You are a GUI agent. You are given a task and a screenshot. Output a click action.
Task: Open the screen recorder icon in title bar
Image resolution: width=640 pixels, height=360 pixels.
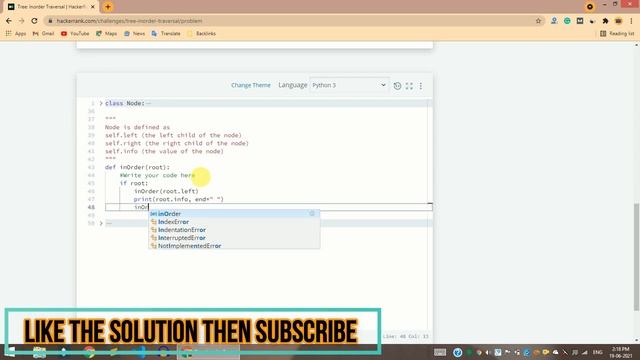[590, 7]
